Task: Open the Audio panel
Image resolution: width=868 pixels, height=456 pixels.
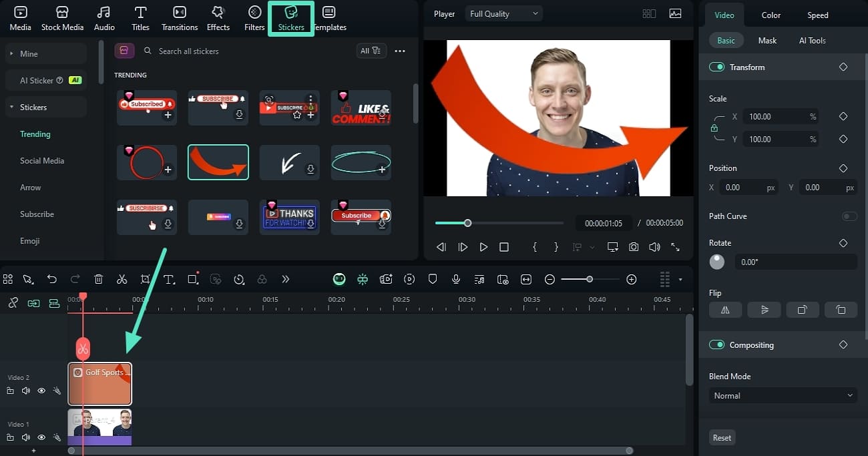Action: pos(104,18)
